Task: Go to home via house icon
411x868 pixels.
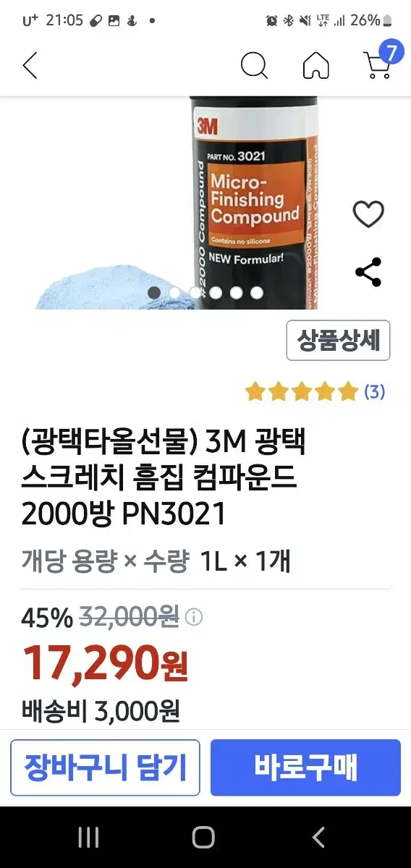Action: point(315,65)
